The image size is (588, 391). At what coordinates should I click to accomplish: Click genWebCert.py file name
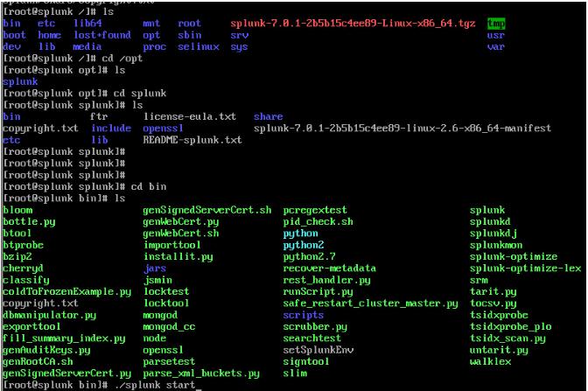pos(181,222)
